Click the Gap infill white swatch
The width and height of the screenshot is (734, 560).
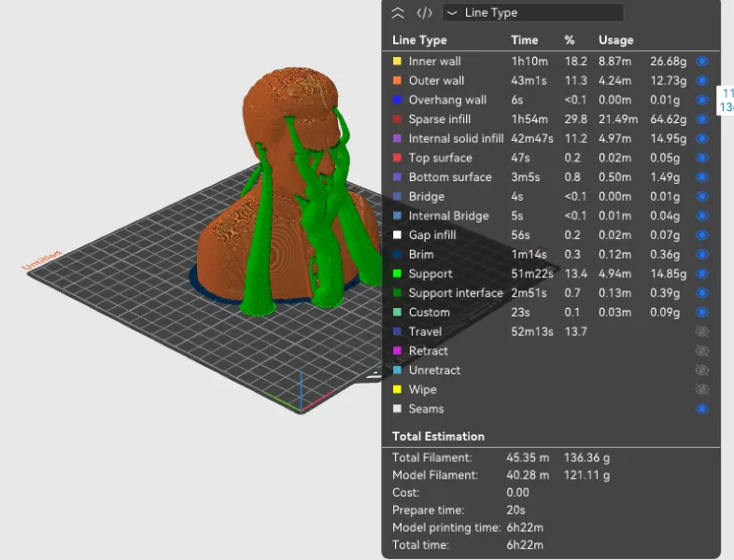(x=397, y=235)
